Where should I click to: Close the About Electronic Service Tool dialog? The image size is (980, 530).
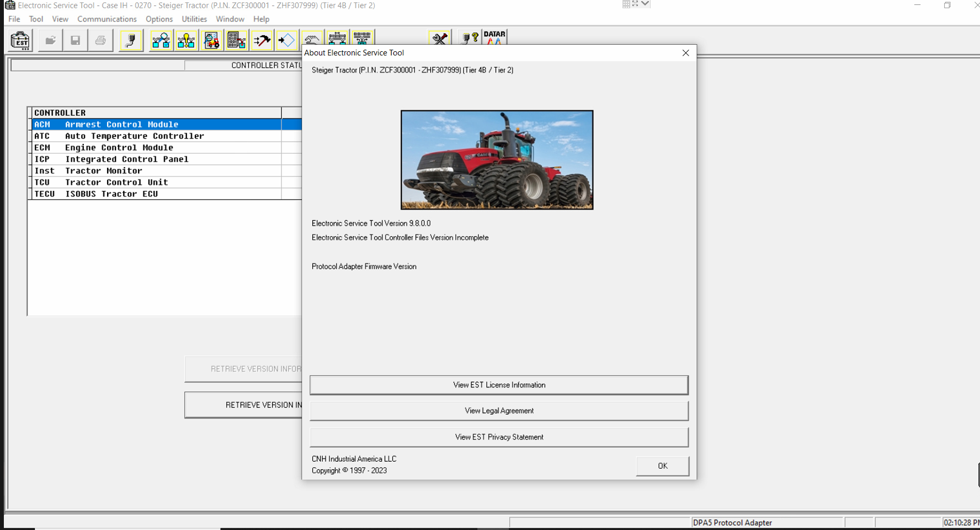(685, 53)
